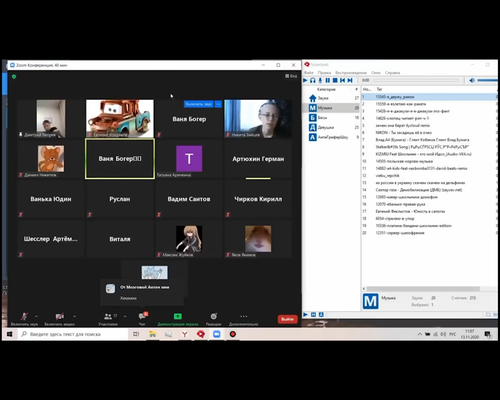Open File Explorer from taskbar

[x=152, y=334]
